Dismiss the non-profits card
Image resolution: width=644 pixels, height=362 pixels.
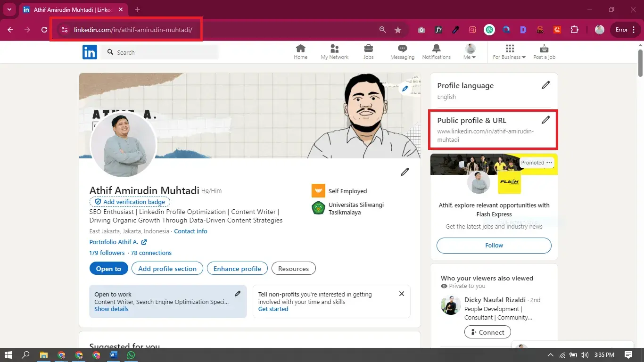pos(402,294)
